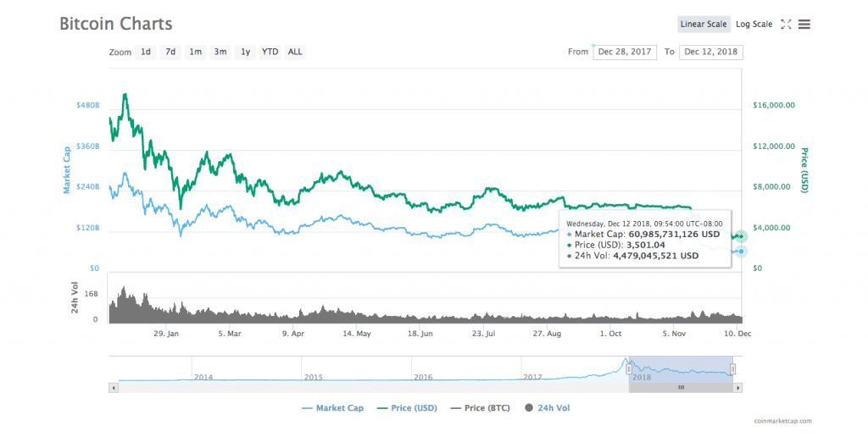Switch to Log Scale
The image size is (868, 448).
point(754,25)
